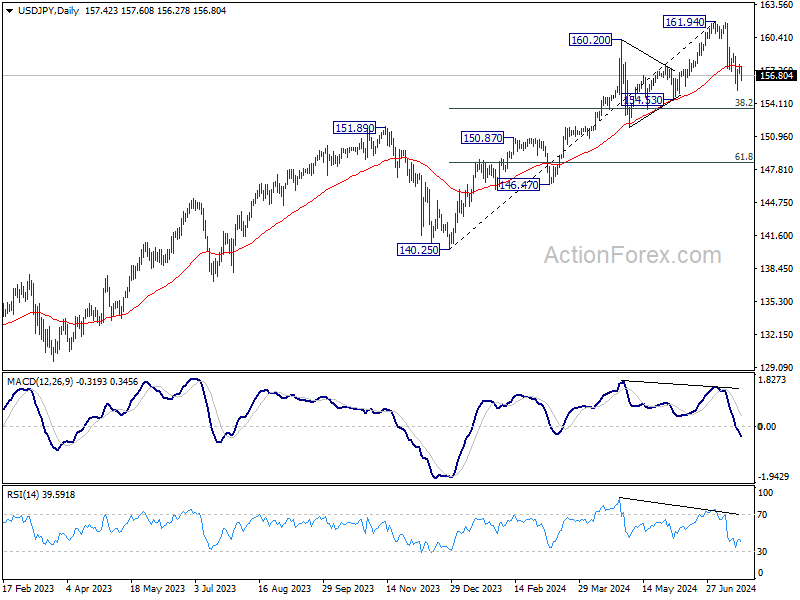Click the 61.8 Fibonacci level label
The width and height of the screenshot is (800, 600).
tap(743, 157)
